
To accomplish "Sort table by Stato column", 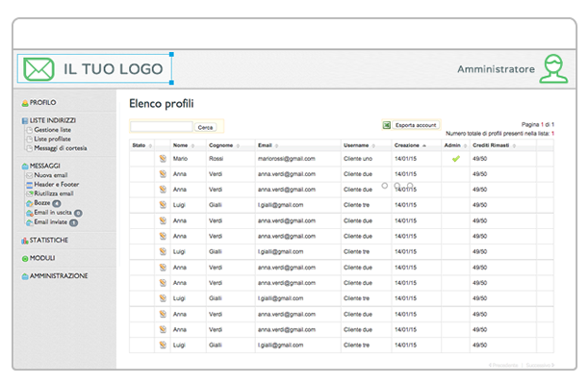I will click(x=141, y=145).
